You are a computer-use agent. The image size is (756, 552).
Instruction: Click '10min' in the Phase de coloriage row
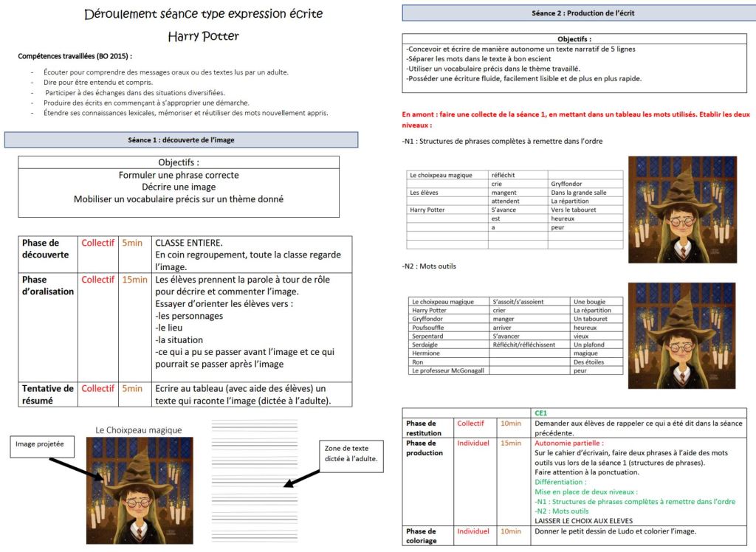click(x=511, y=531)
